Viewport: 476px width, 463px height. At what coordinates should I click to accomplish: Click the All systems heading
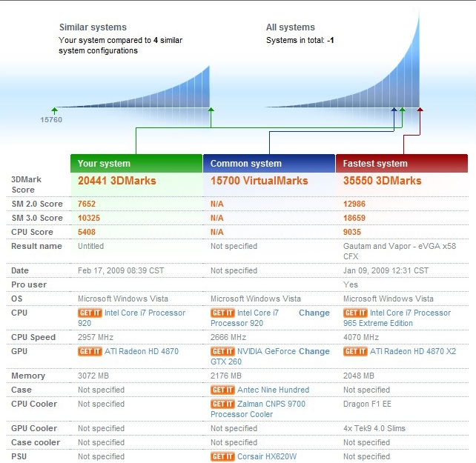click(291, 27)
